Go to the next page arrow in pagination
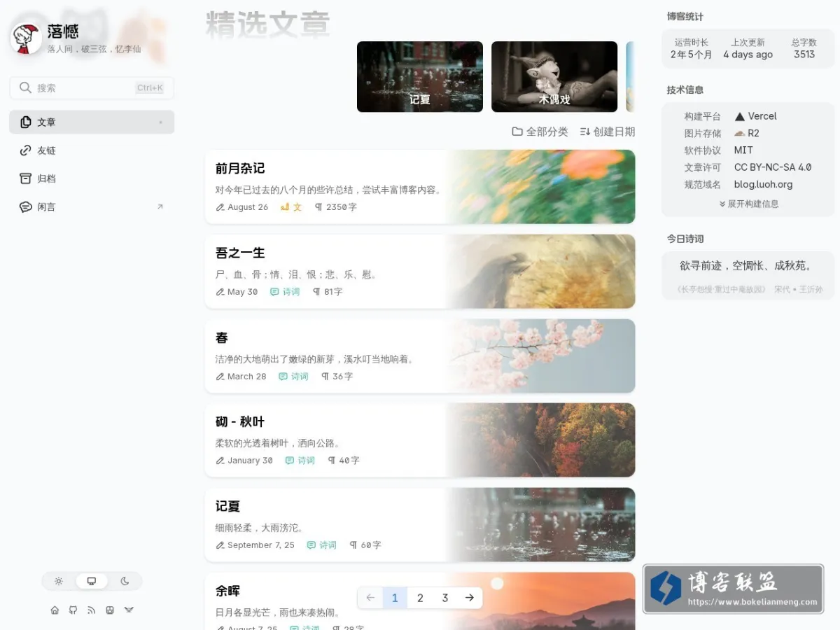Viewport: 840px width, 630px height. (470, 598)
